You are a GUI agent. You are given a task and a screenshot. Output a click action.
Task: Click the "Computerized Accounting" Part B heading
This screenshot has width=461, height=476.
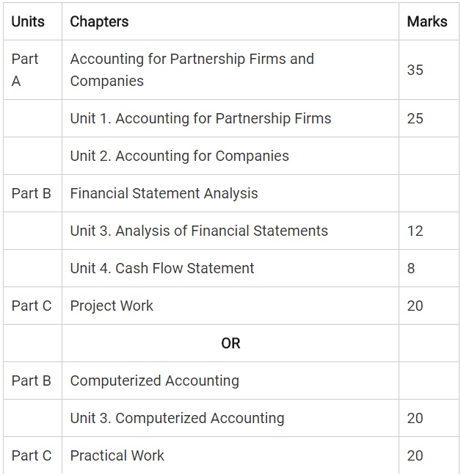click(x=154, y=381)
